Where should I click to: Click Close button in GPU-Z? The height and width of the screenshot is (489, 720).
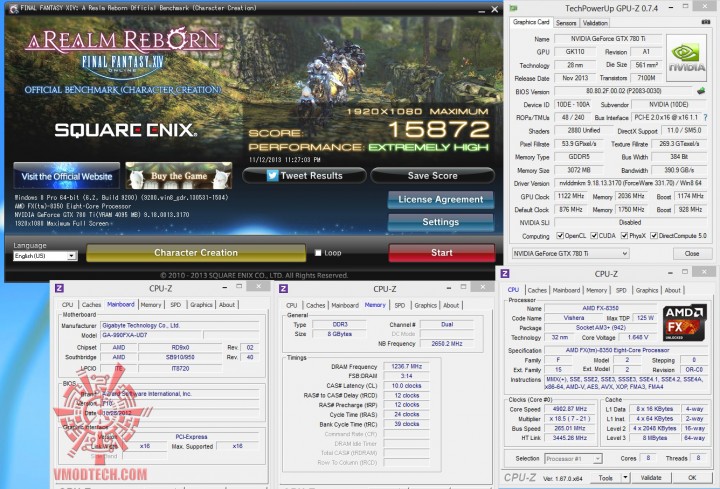click(692, 253)
